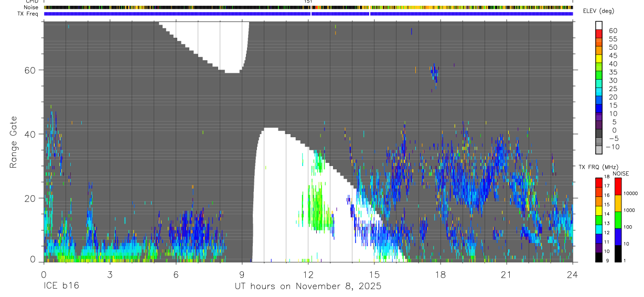Click the x-axis tick label "21"
644x297 pixels.
click(506, 274)
